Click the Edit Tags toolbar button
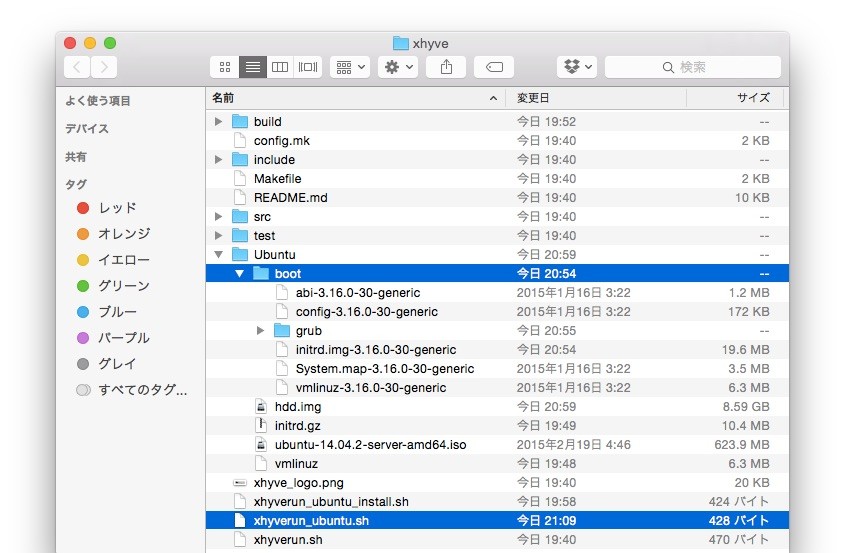845x553 pixels. point(494,67)
